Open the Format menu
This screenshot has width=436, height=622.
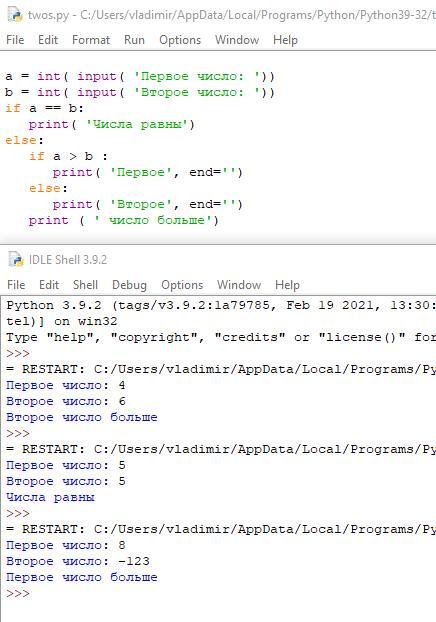point(91,40)
